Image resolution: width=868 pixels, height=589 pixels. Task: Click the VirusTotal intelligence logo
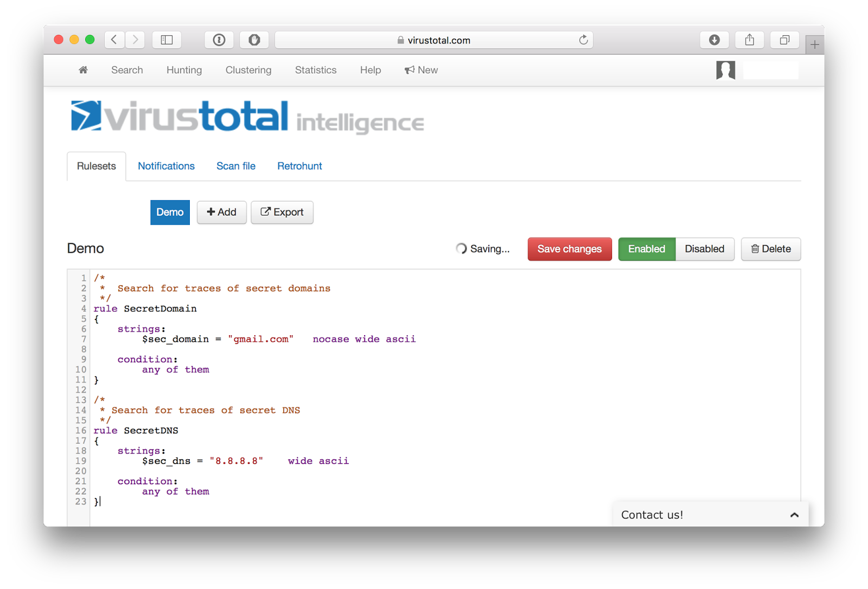(x=247, y=116)
